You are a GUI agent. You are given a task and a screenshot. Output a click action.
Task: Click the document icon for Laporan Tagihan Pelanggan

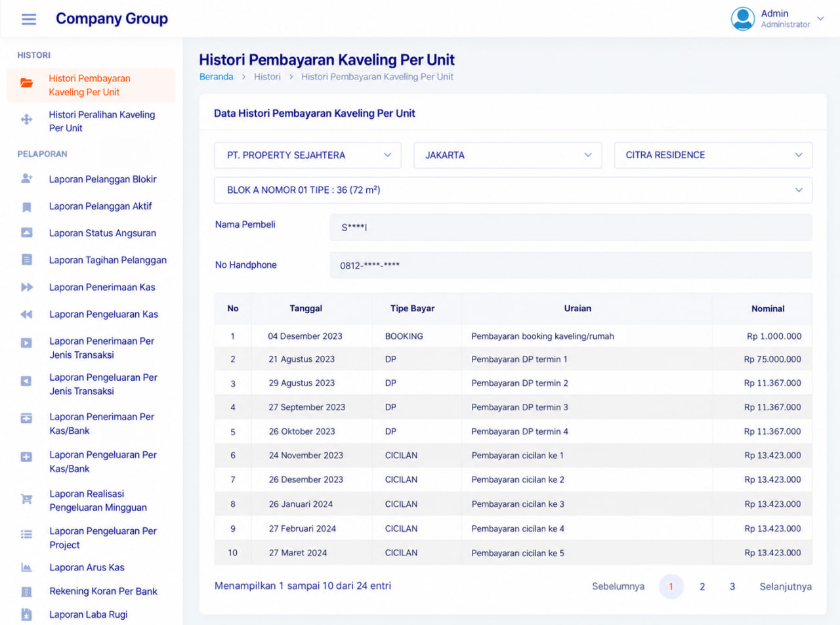point(26,260)
